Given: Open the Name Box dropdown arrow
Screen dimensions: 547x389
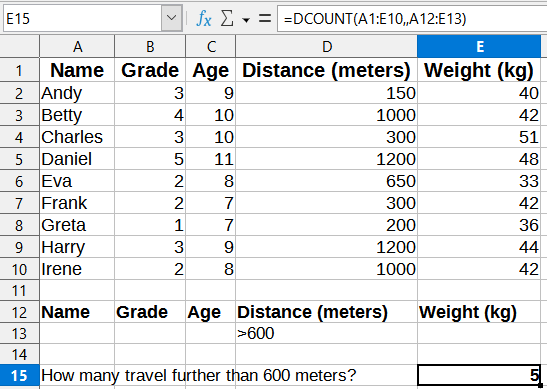Looking at the screenshot, I should click(172, 18).
